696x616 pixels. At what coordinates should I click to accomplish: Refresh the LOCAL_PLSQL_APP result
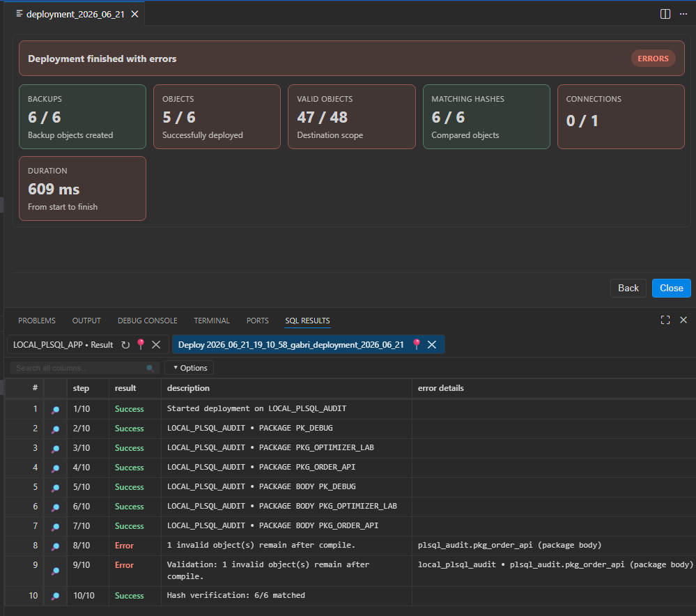125,345
